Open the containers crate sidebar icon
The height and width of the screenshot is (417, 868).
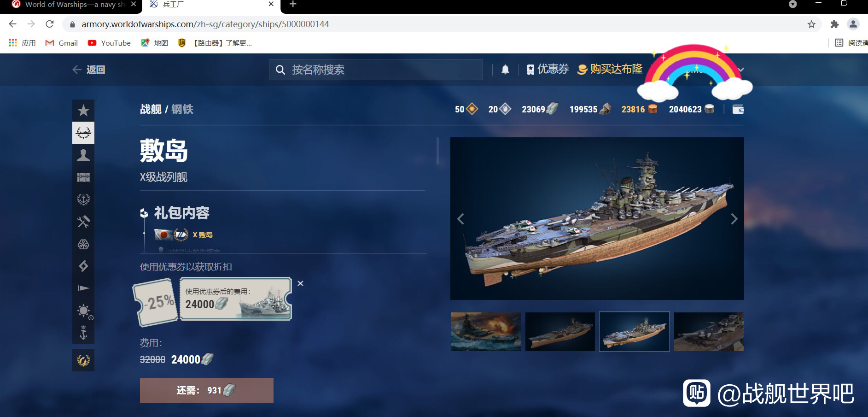83,177
